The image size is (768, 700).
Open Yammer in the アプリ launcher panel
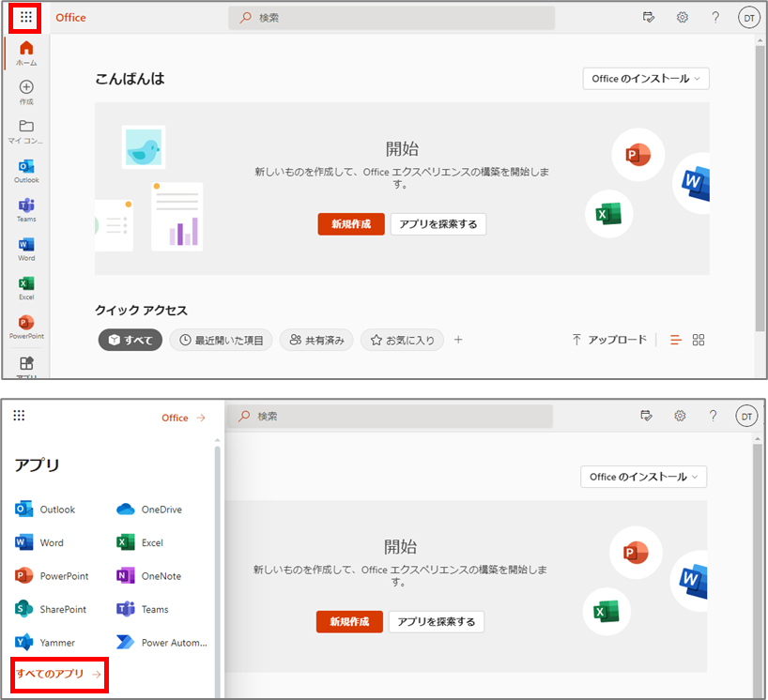coord(45,642)
